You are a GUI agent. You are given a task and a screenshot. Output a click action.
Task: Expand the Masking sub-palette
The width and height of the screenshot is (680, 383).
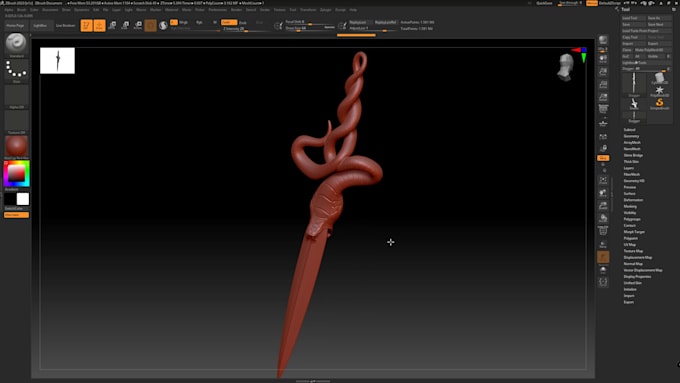(x=630, y=206)
